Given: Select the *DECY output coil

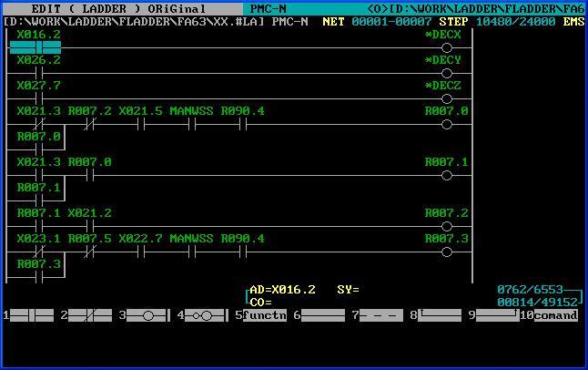Looking at the screenshot, I should click(x=447, y=74).
